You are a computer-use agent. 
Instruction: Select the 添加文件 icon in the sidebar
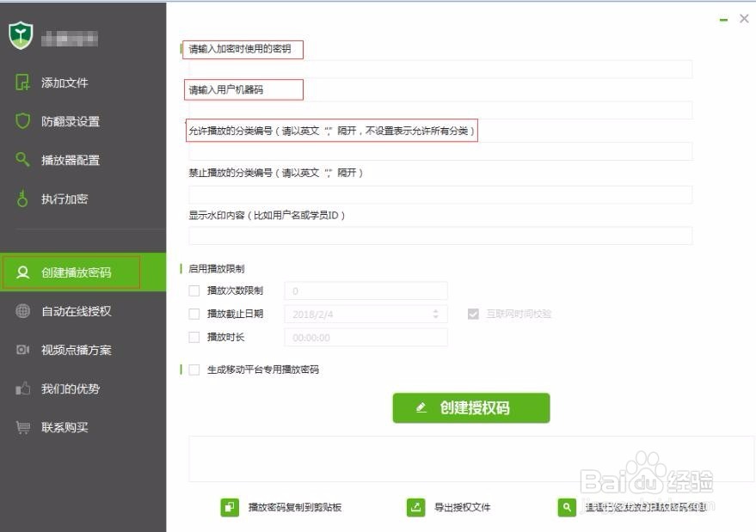point(22,82)
